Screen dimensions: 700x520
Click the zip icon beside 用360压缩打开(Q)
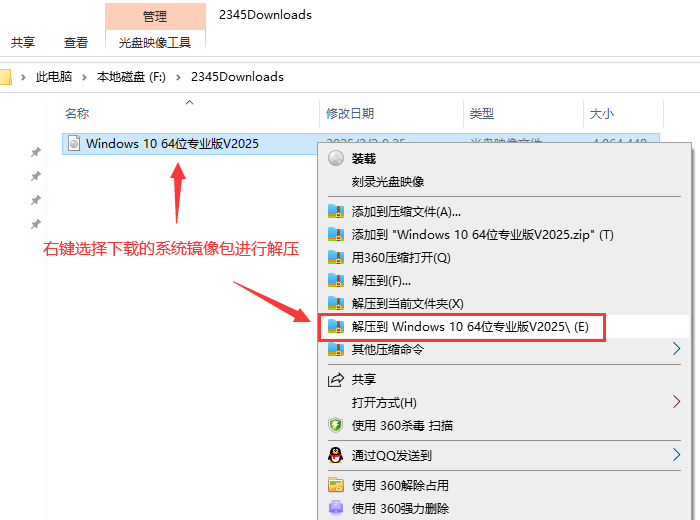(x=336, y=257)
